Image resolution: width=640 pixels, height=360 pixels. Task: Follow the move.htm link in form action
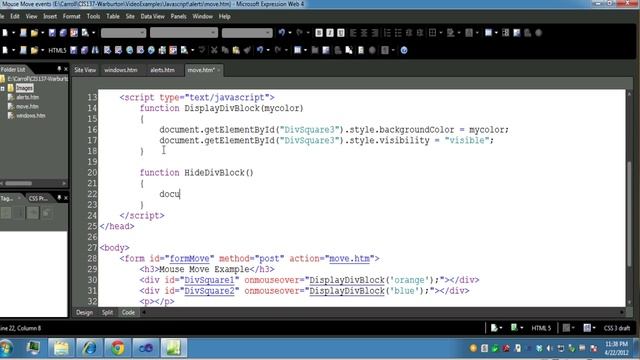(x=349, y=258)
